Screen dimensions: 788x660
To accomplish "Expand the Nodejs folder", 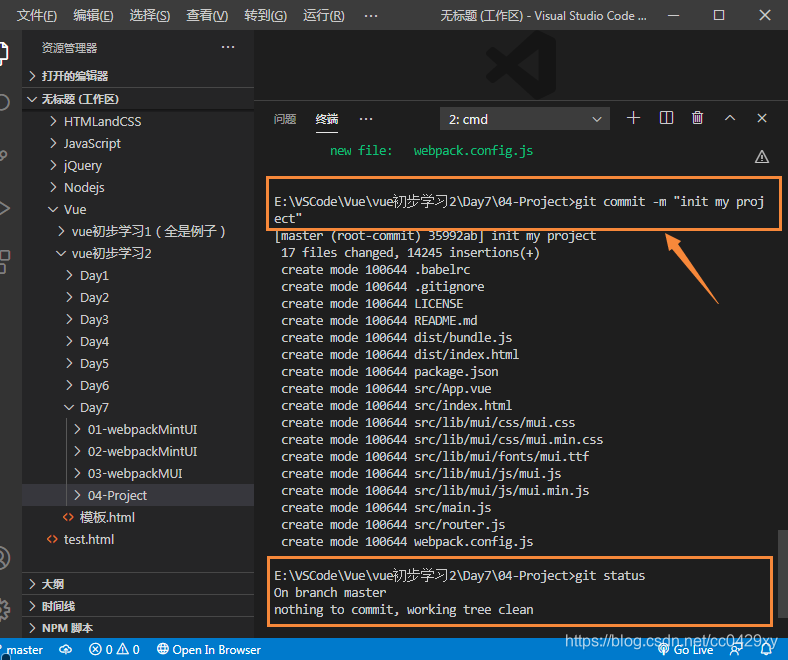I will click(x=138, y=187).
